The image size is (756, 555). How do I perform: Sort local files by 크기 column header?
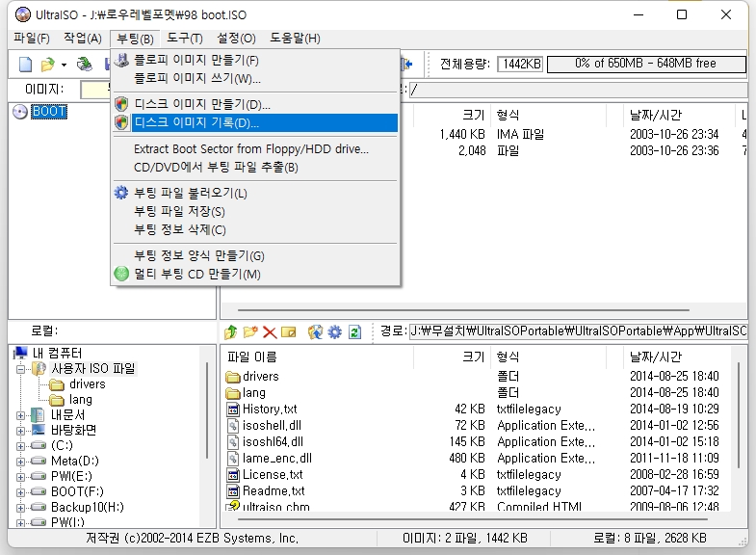tap(452, 357)
